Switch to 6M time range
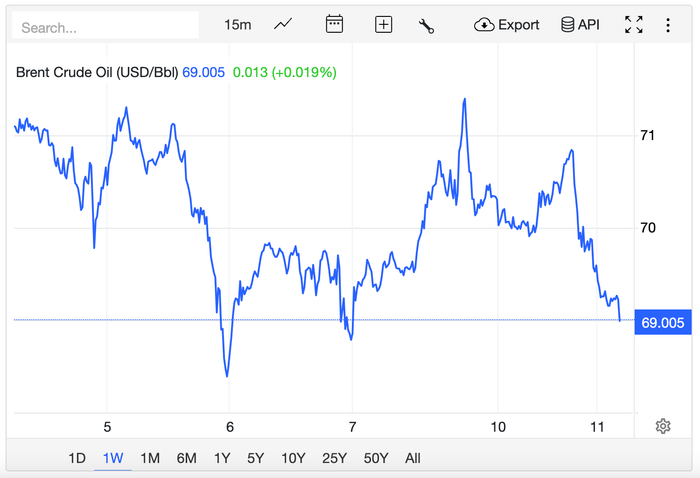 tap(186, 458)
